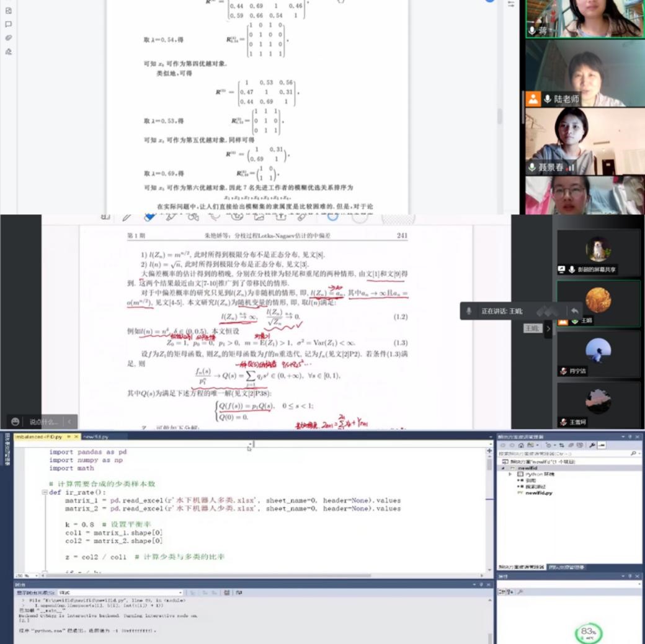Screen dimensions: 645x644
Task: Close the imbalanced-FID.py tab
Action: click(x=76, y=436)
